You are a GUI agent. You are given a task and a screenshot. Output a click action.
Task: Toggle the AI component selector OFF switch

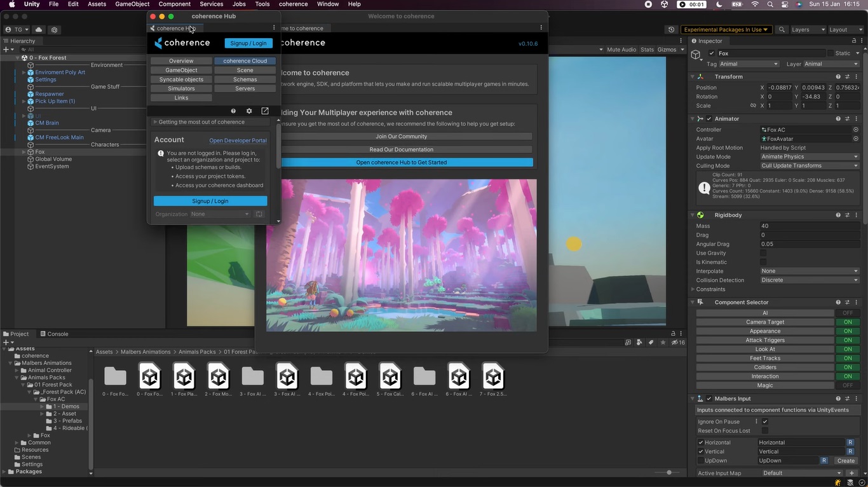848,313
